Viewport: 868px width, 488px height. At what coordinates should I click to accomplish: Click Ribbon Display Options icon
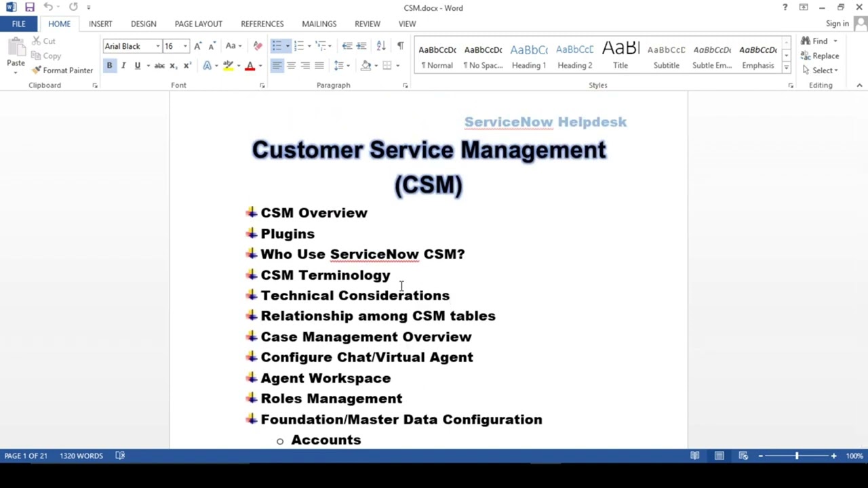pos(804,7)
